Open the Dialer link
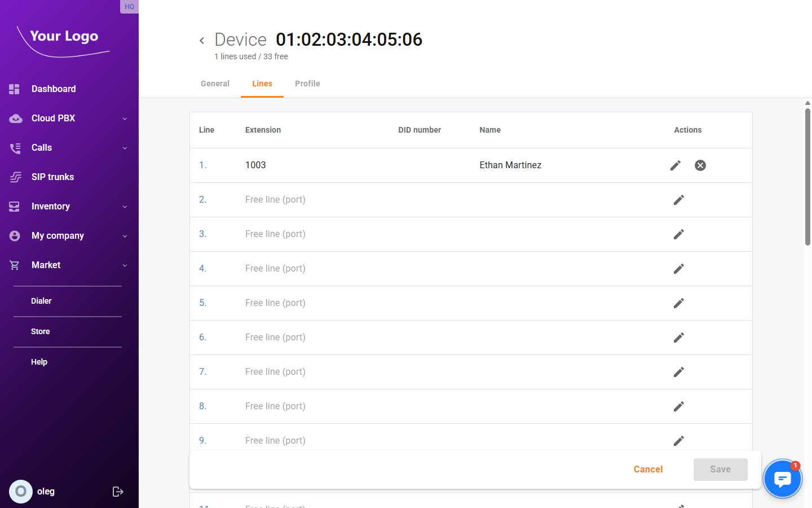This screenshot has width=812, height=508. pos(41,301)
